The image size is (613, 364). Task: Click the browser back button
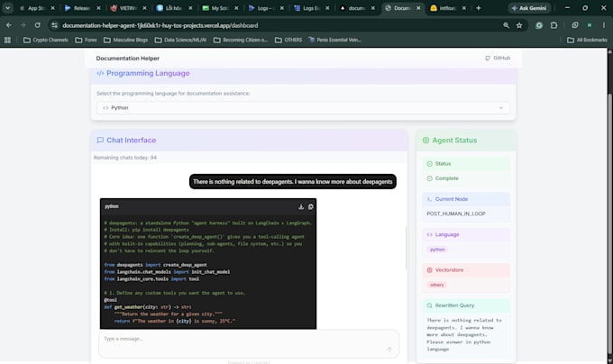pos(9,25)
